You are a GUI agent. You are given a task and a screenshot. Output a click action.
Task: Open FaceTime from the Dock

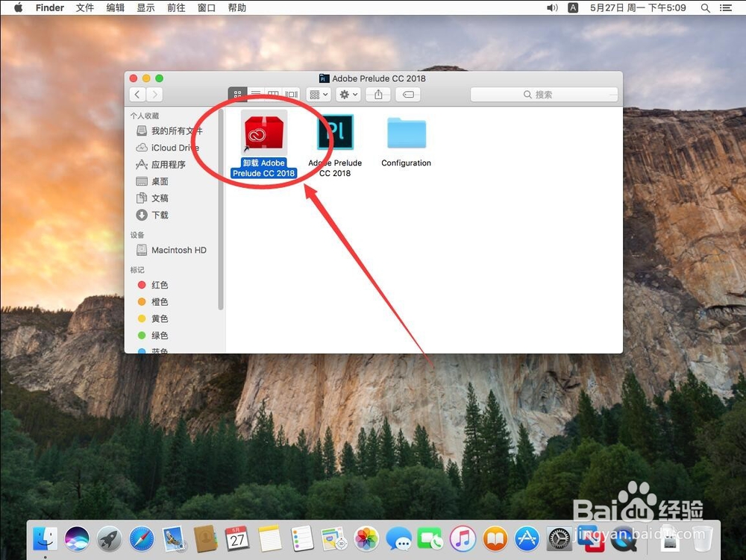[430, 539]
